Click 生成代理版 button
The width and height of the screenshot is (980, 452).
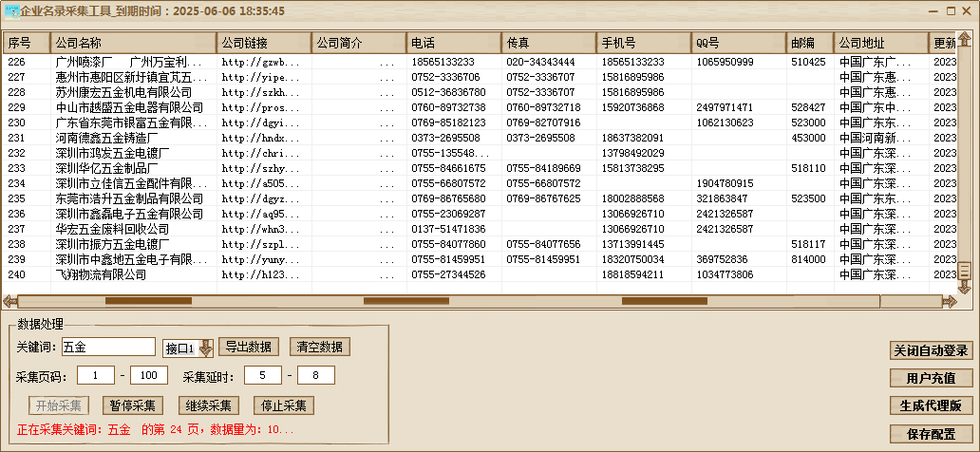coord(931,405)
